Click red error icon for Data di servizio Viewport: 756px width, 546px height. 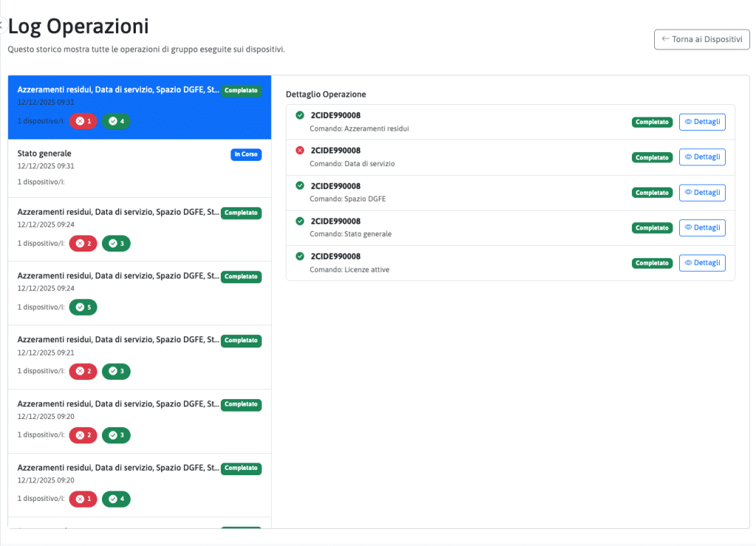[x=300, y=151]
